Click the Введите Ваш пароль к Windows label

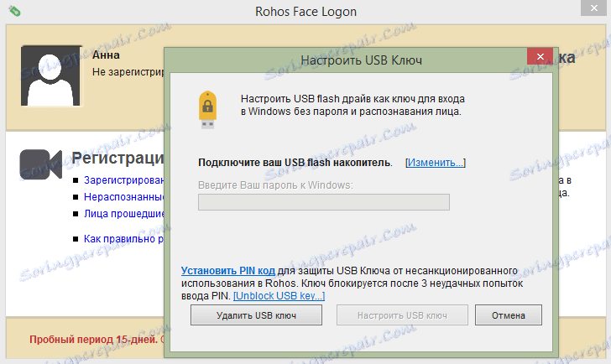[275, 185]
